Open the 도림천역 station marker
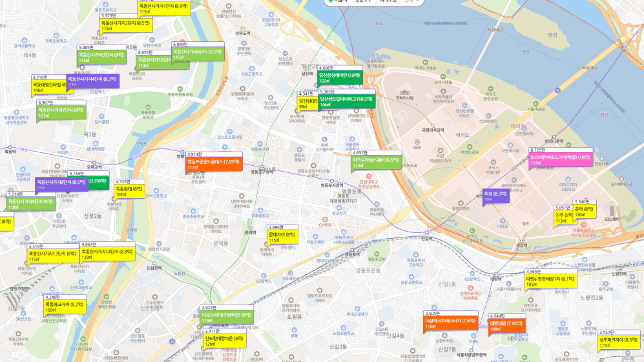644x362 pixels. tap(154, 262)
